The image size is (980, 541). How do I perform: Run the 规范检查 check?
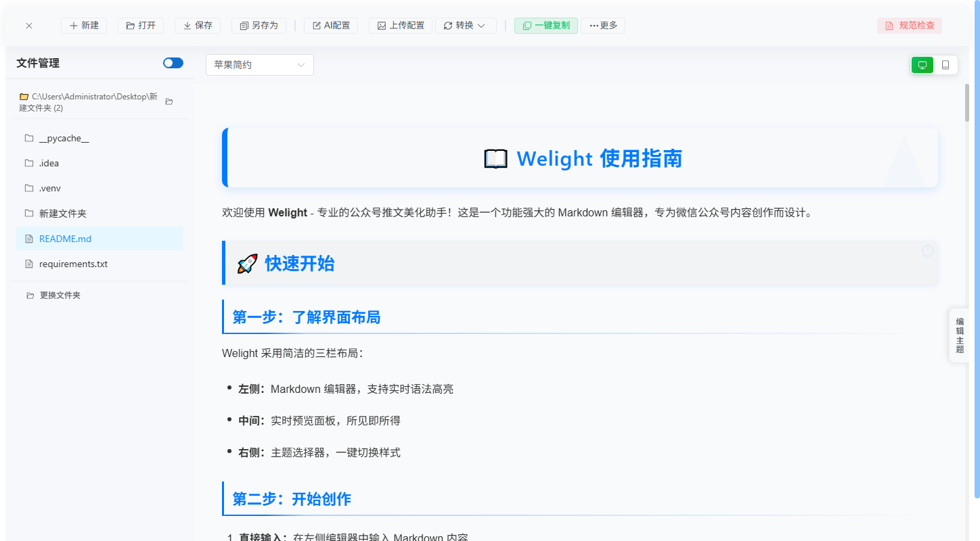tap(909, 26)
